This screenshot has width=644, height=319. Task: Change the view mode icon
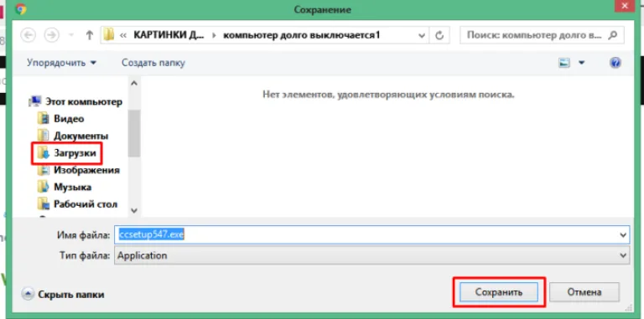[x=564, y=63]
